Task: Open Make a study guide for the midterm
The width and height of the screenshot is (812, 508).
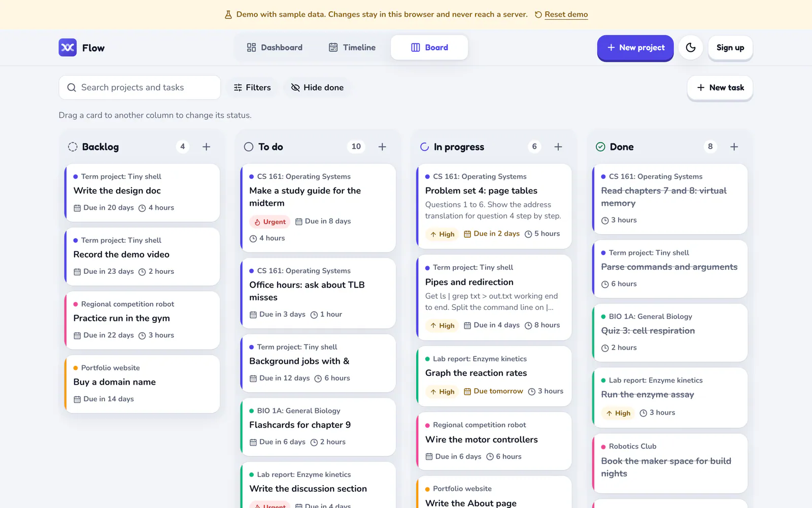Action: click(x=318, y=208)
